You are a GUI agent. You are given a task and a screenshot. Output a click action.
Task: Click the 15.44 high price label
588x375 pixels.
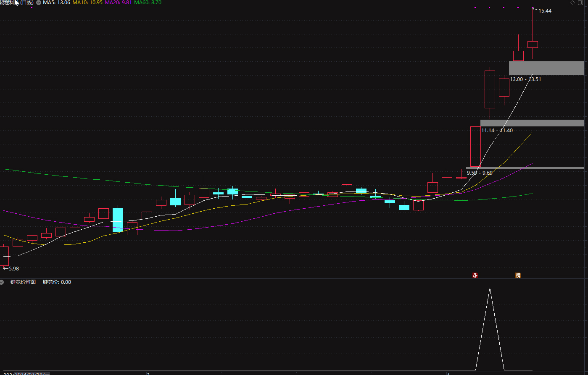(x=545, y=11)
